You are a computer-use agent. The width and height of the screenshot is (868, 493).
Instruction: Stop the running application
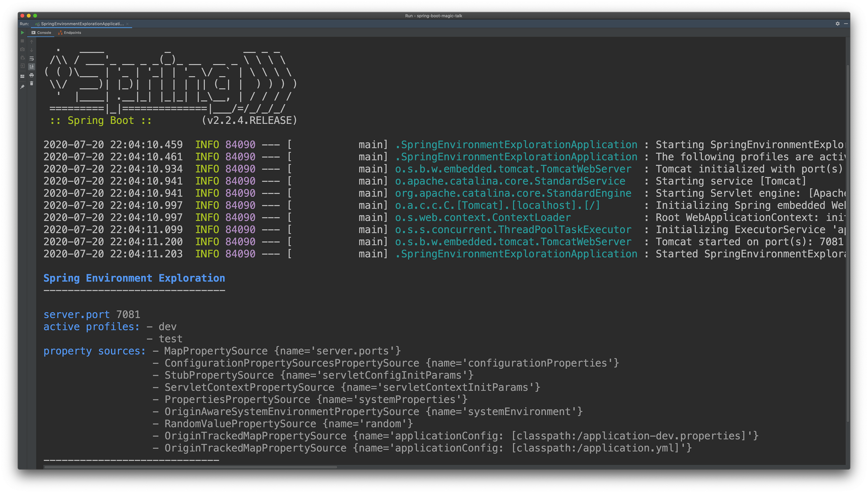click(22, 41)
